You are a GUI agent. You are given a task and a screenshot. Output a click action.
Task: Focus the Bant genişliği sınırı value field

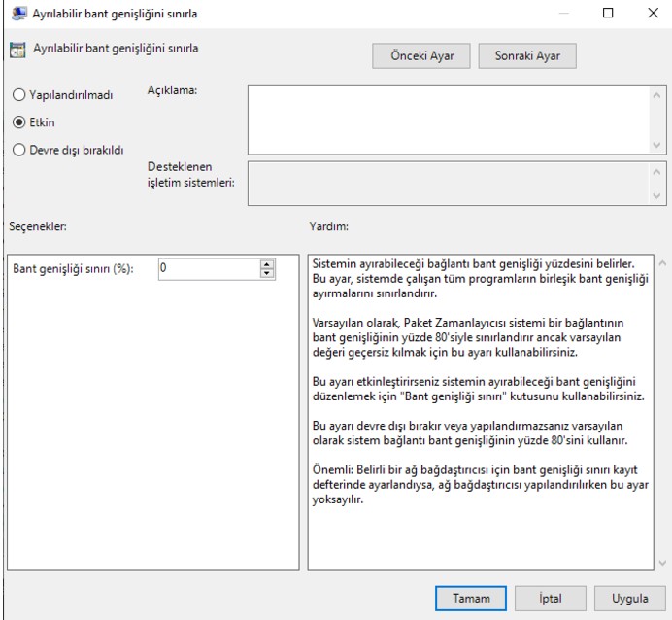(x=209, y=269)
